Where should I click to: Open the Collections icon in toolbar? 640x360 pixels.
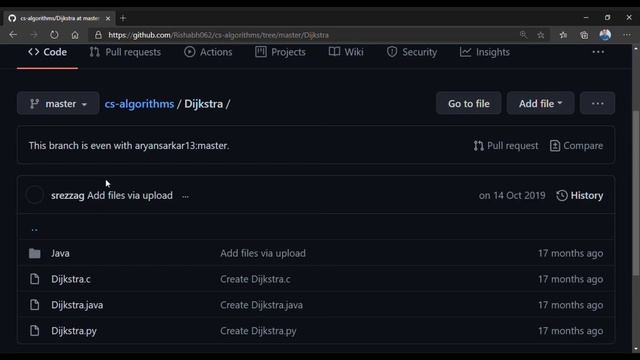click(x=584, y=35)
